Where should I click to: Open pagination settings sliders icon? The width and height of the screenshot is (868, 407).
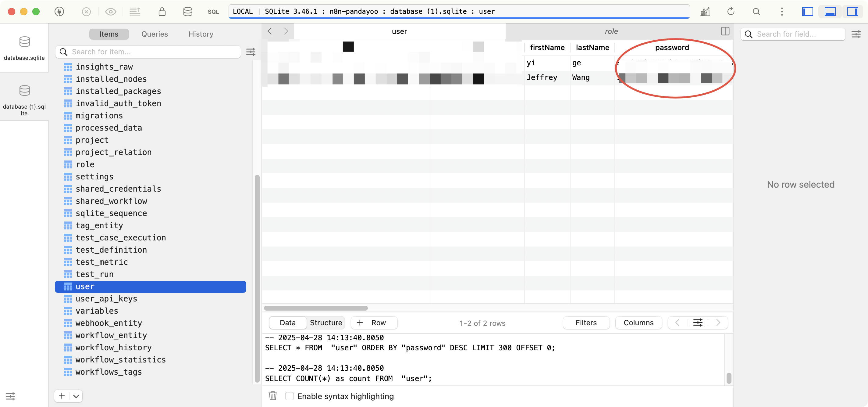[x=698, y=322]
